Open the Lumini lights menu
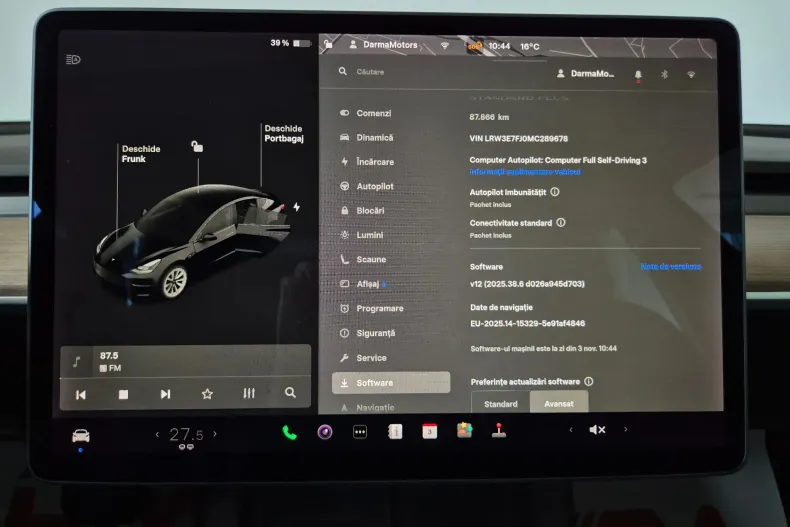The height and width of the screenshot is (527, 790). pyautogui.click(x=362, y=235)
